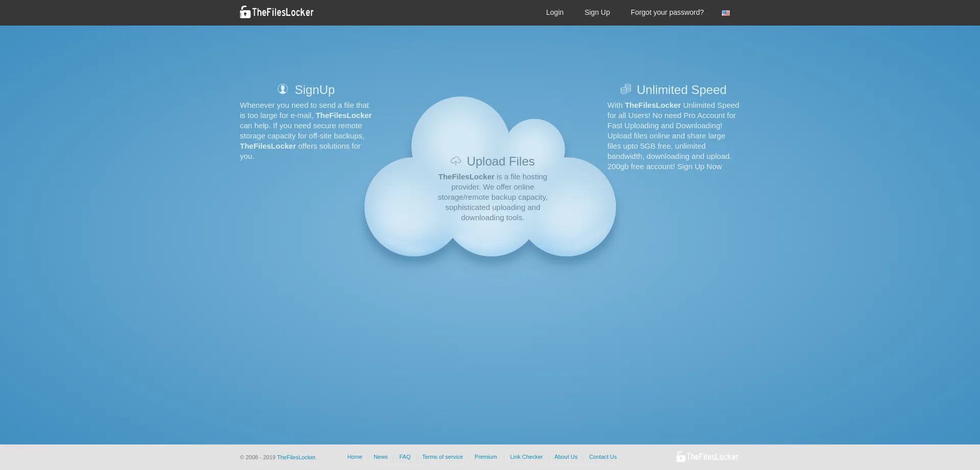Open Link Checker in footer
This screenshot has height=470, width=980.
526,457
